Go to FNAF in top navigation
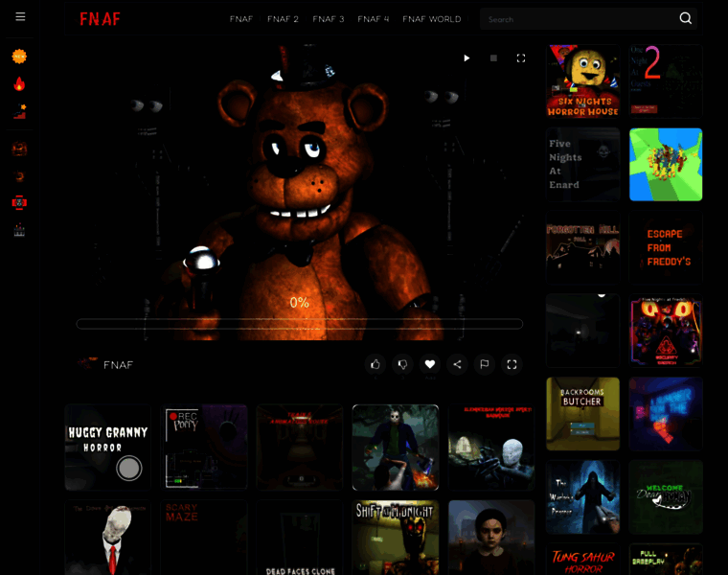This screenshot has height=575, width=728. tap(241, 19)
